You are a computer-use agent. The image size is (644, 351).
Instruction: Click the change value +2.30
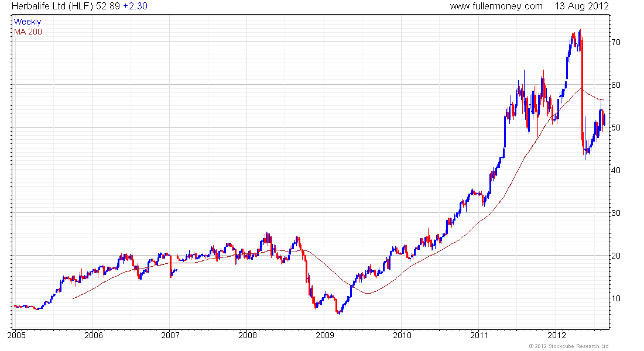click(x=135, y=6)
